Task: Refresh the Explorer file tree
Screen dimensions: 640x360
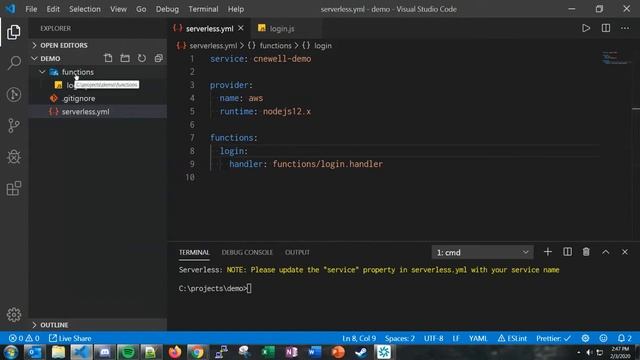Action: click(x=142, y=58)
